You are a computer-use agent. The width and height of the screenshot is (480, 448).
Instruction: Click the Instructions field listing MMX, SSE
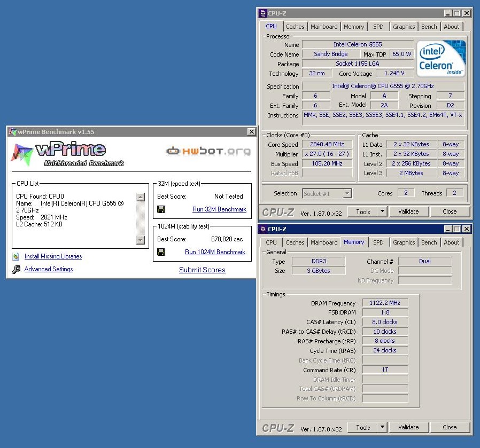click(383, 119)
